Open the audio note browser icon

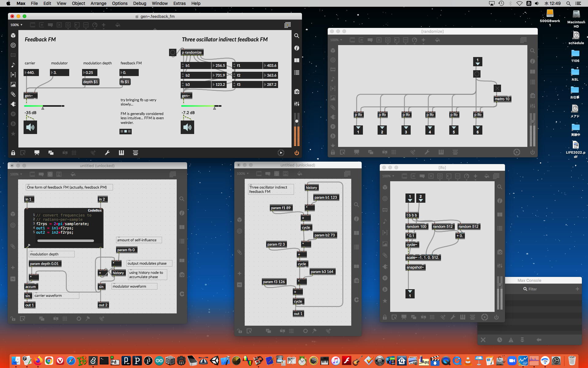[13, 65]
